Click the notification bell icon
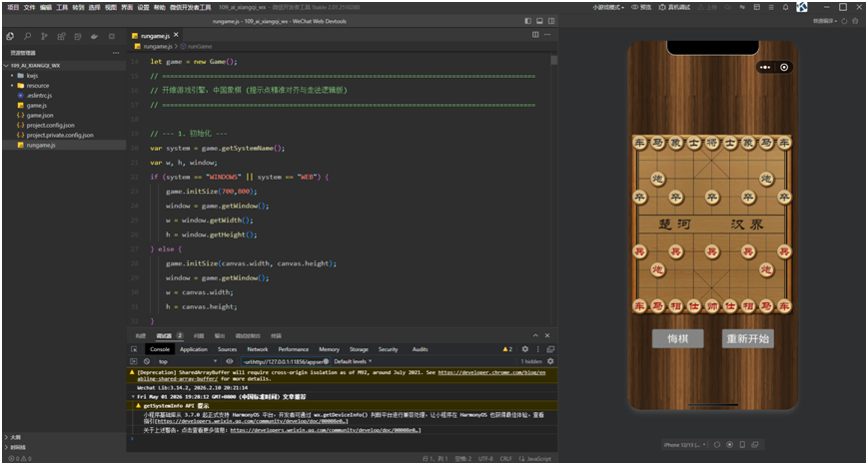Screen dimensions: 868x465 pos(785,7)
